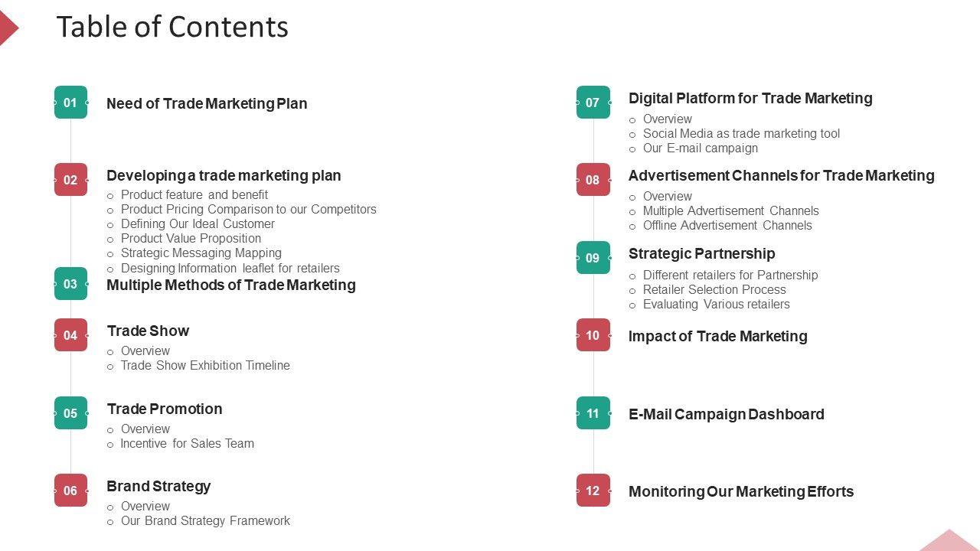This screenshot has height=551, width=980.
Task: Go to Developing a trade marketing plan
Action: 224,175
